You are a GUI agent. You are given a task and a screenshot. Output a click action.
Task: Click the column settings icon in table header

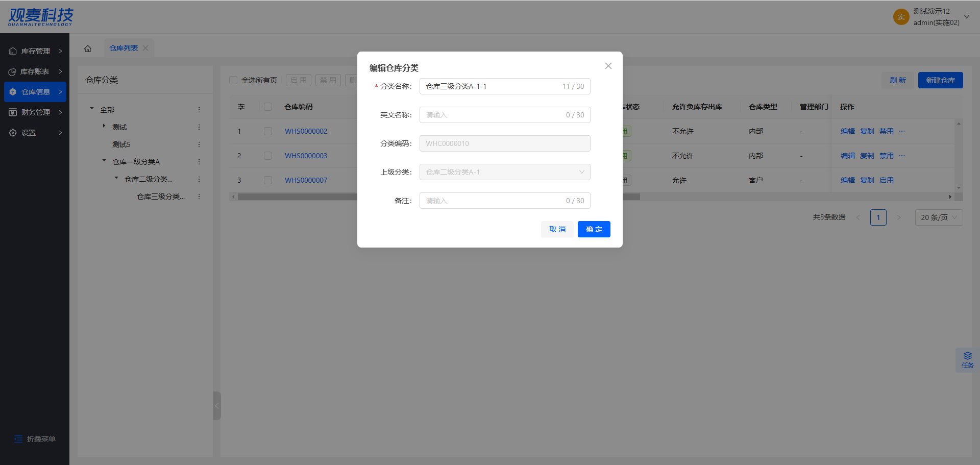(x=241, y=107)
